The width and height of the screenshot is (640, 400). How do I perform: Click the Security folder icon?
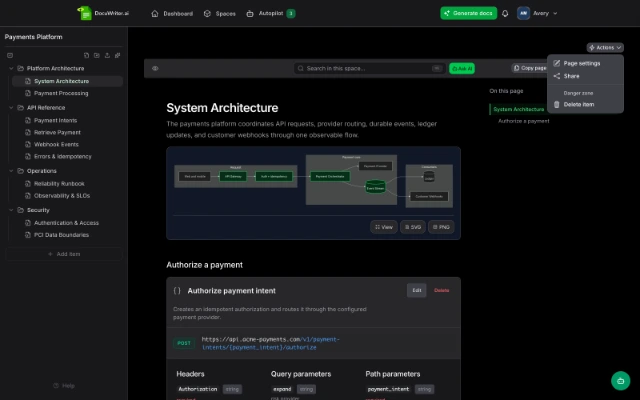20,210
